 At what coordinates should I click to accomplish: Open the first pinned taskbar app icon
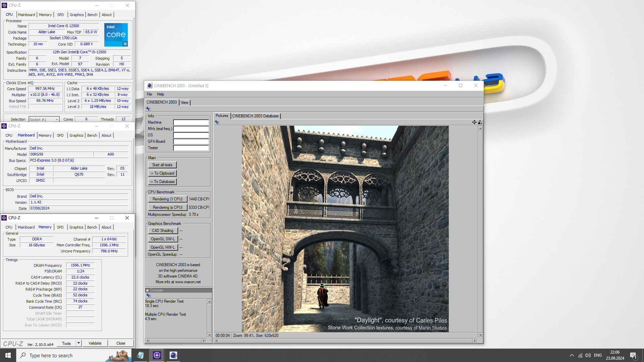(140, 355)
